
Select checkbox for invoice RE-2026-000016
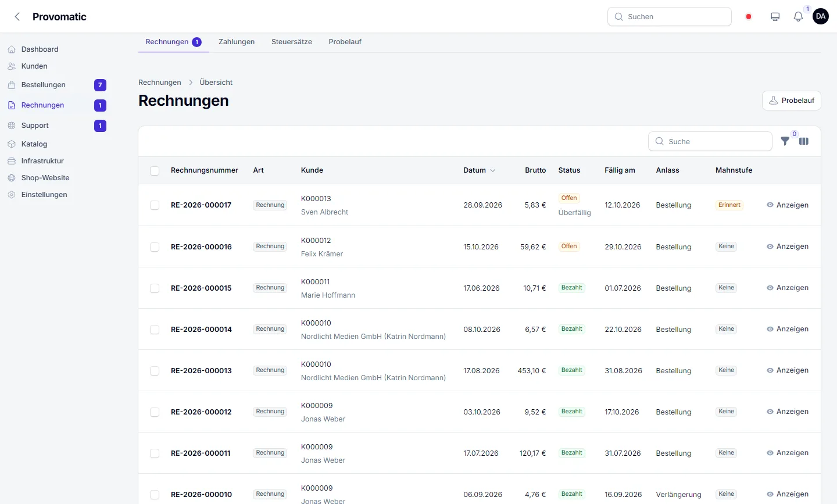[155, 247]
